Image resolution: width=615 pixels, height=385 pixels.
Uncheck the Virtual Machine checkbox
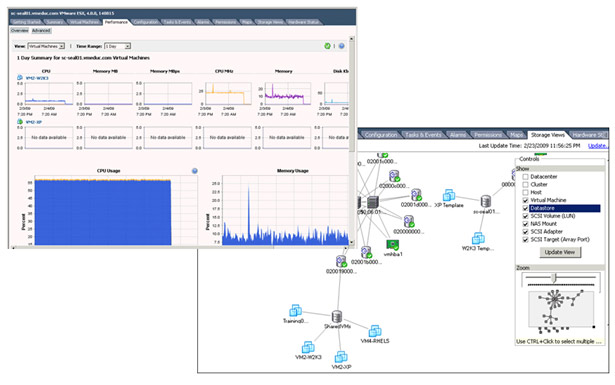[x=526, y=200]
